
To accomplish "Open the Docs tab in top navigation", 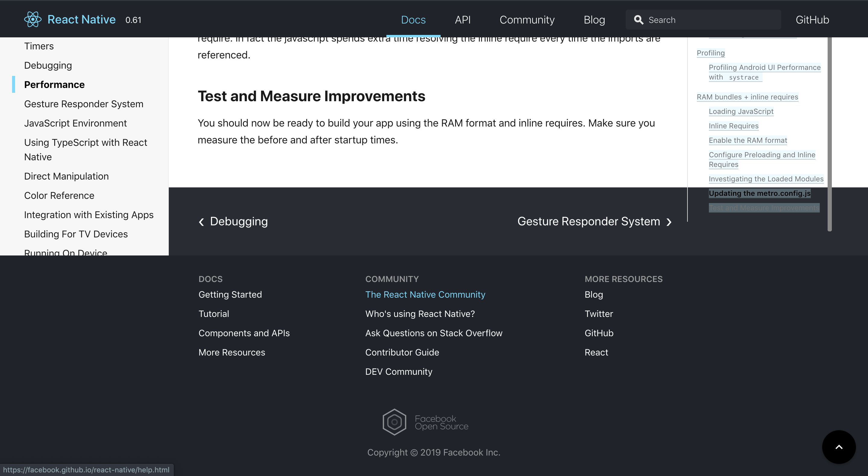I will coord(413,20).
